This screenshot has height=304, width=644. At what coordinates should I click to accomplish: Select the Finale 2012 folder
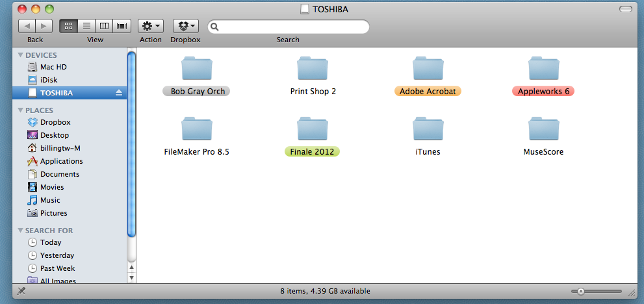point(313,129)
